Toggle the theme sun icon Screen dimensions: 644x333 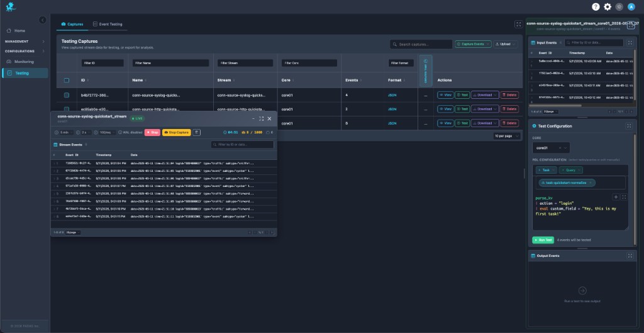(x=619, y=6)
